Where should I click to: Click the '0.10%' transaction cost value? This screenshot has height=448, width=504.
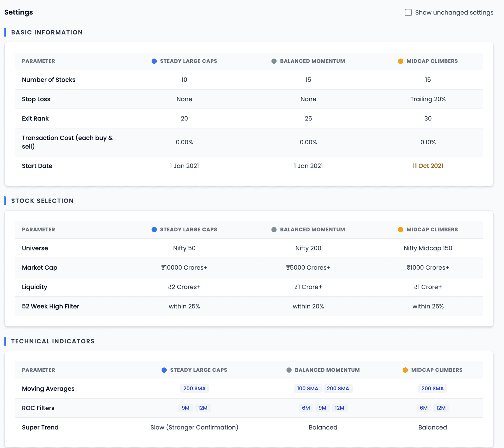coord(428,142)
